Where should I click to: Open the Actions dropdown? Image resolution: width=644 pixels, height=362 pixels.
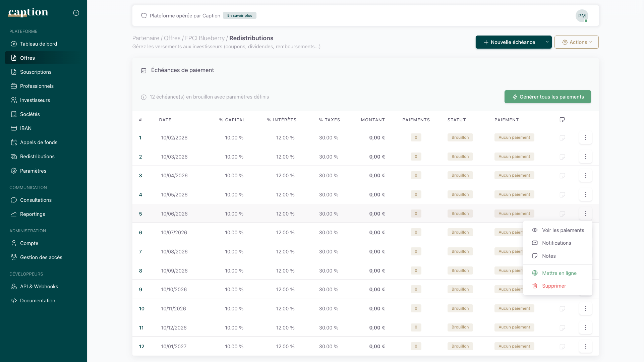click(576, 42)
